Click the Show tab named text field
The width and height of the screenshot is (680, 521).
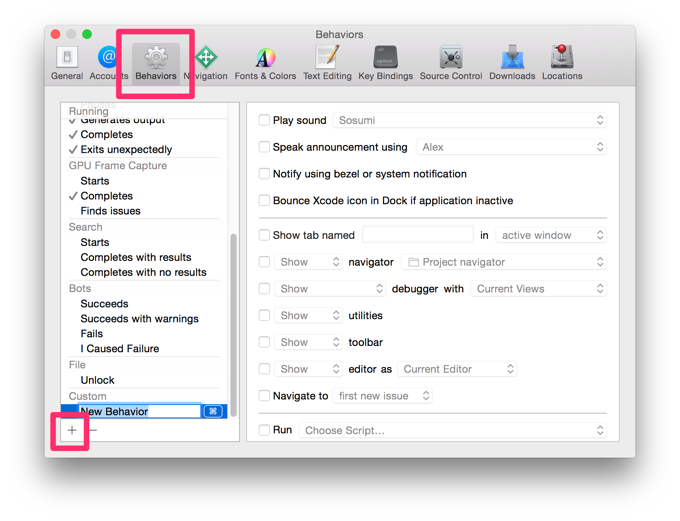418,235
